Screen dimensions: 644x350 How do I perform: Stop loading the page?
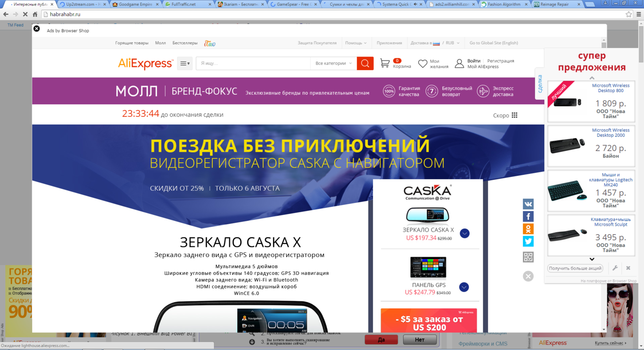(x=25, y=14)
